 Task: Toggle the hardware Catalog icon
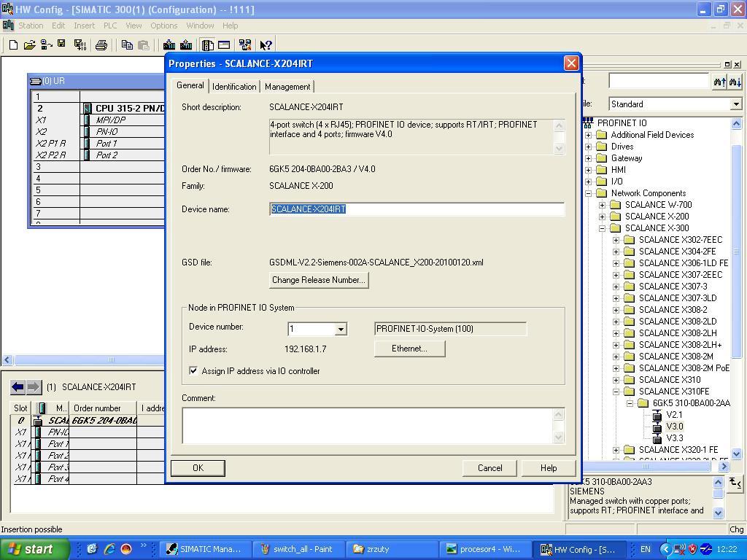[207, 45]
